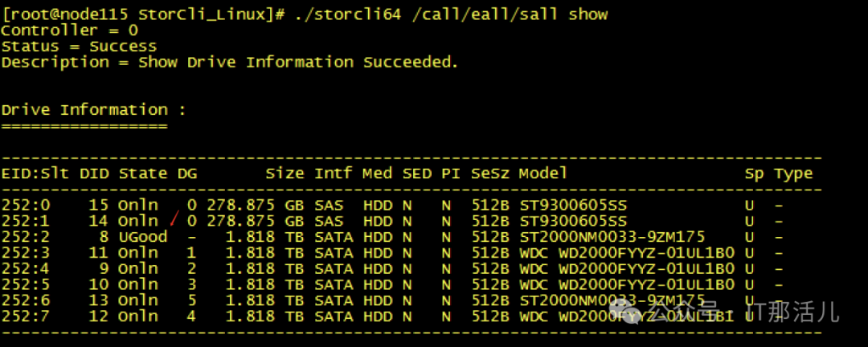Screen dimensions: 868x347
Task: Click the Size column header
Action: (x=285, y=173)
